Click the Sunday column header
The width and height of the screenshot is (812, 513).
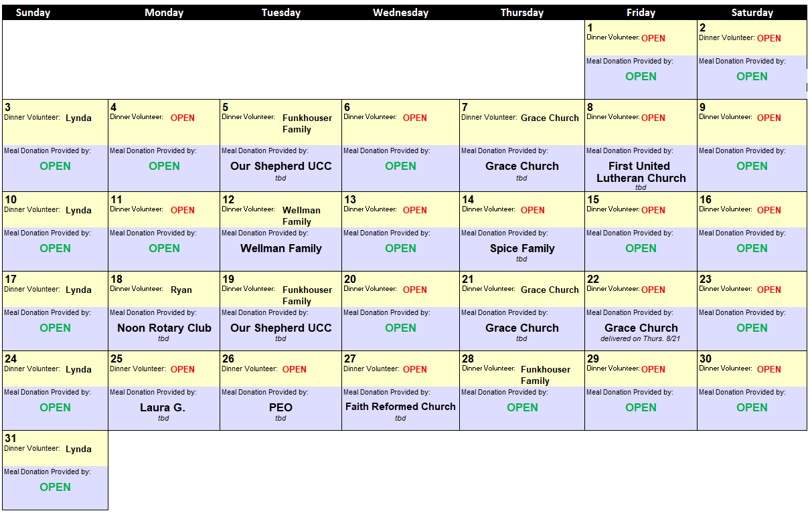tap(33, 13)
